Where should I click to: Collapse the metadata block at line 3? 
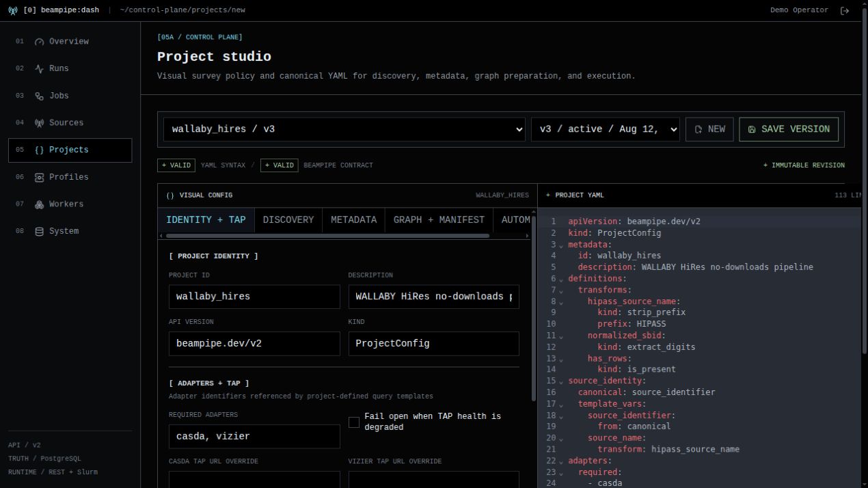tap(561, 245)
